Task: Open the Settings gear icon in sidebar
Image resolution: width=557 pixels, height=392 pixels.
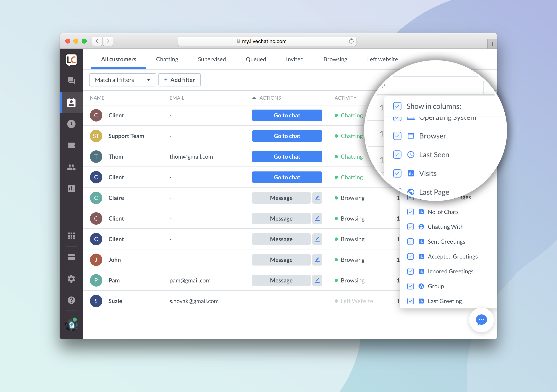Action: 71,278
